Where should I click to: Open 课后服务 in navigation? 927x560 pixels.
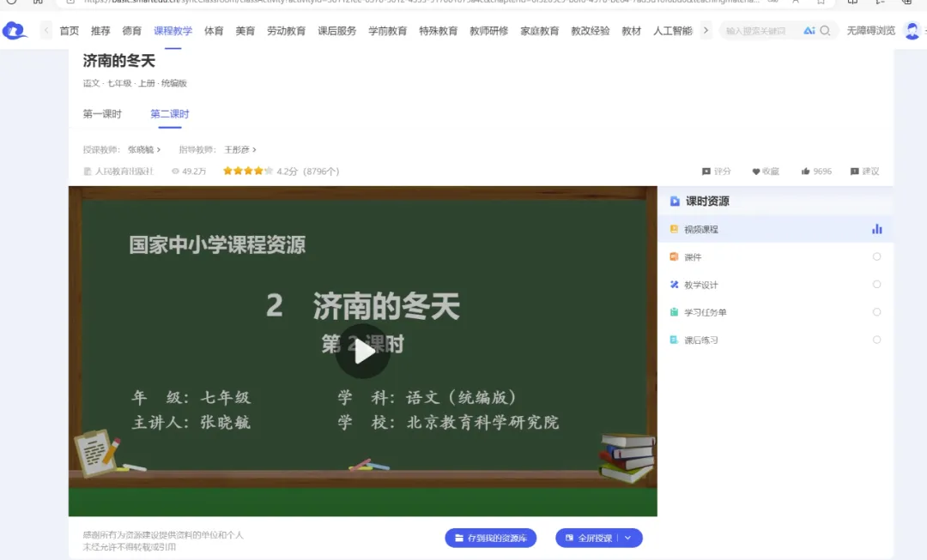click(337, 31)
